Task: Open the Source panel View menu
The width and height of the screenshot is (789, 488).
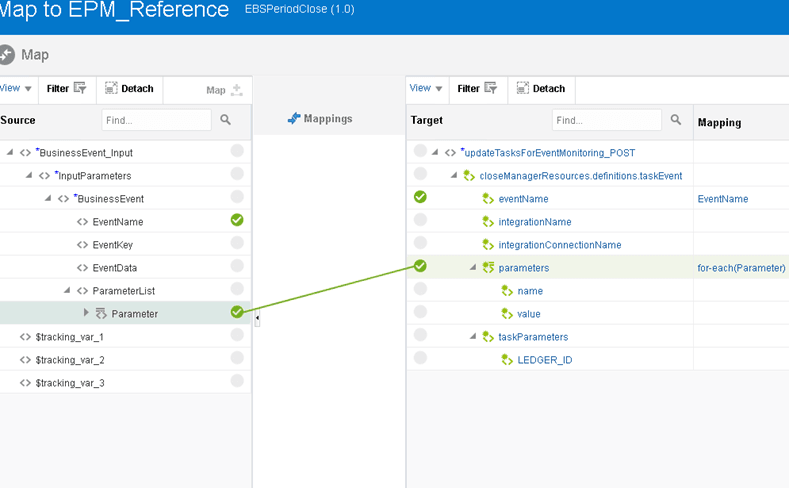Action: click(15, 88)
